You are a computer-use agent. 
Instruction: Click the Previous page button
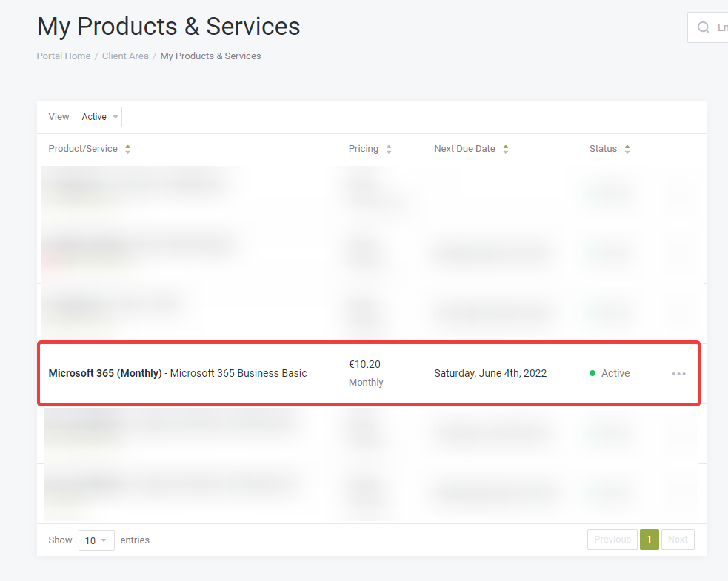(612, 540)
